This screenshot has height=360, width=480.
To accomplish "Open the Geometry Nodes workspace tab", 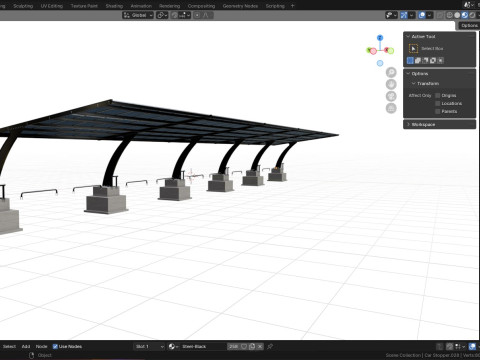I will point(240,6).
